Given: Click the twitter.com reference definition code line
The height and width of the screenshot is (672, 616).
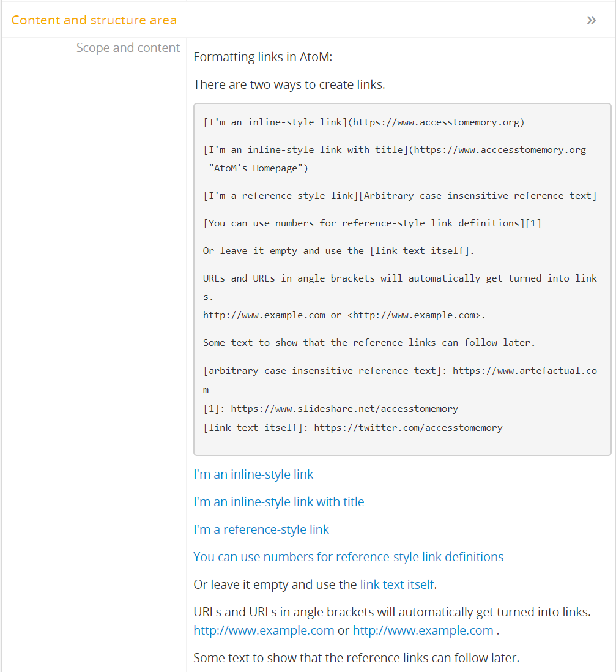Looking at the screenshot, I should pos(352,427).
